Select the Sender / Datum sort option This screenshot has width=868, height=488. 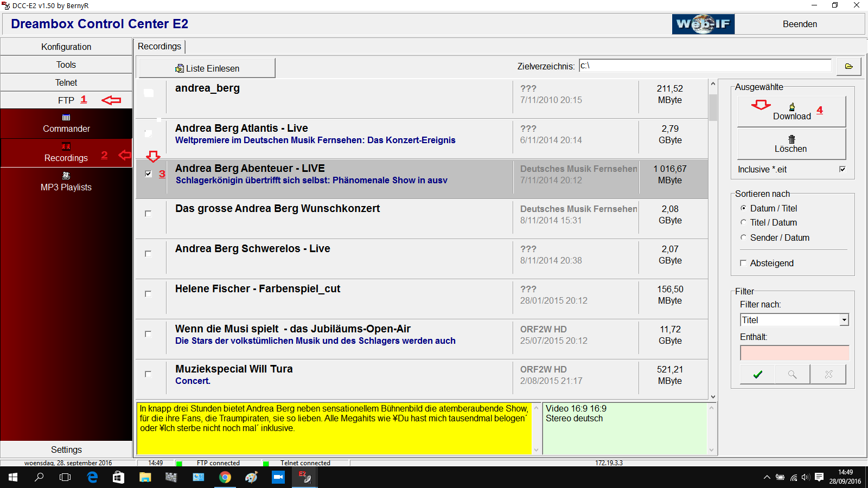click(743, 237)
